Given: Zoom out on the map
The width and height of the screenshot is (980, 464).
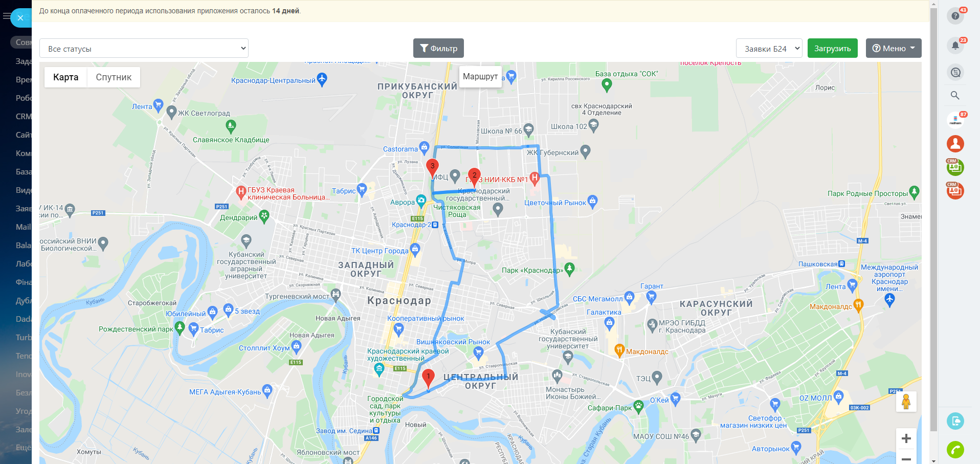Looking at the screenshot, I should click(x=906, y=458).
